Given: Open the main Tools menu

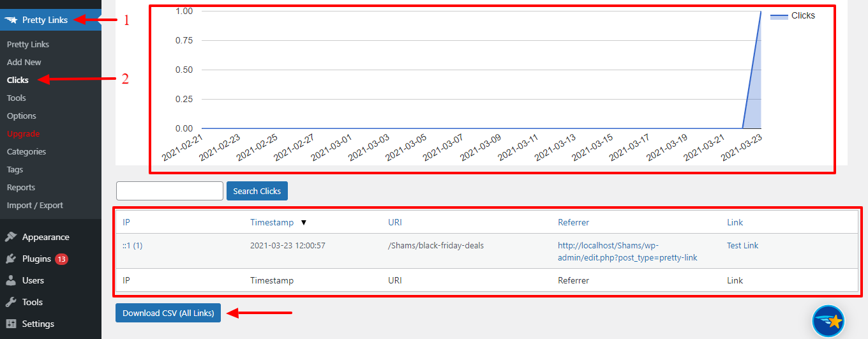Looking at the screenshot, I should coord(33,302).
